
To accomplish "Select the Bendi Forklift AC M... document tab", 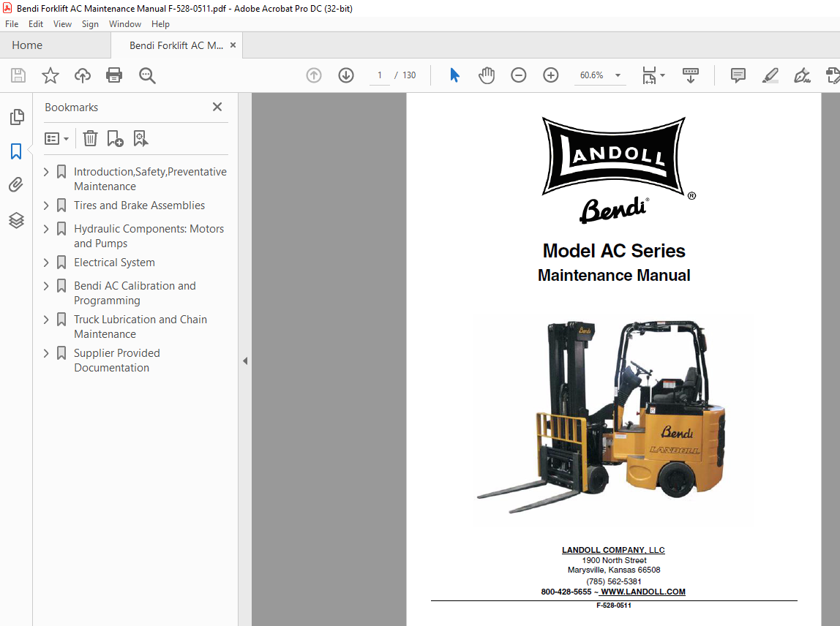I will [x=176, y=45].
